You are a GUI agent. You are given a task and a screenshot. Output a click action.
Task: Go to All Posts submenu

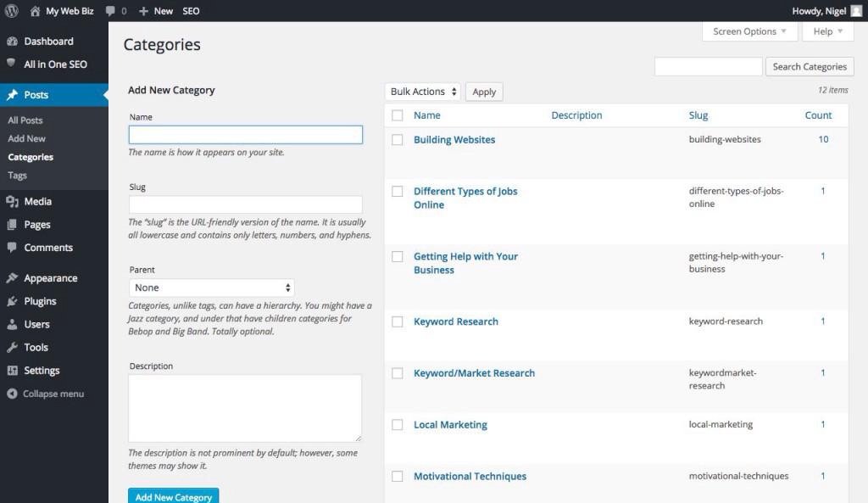(25, 120)
